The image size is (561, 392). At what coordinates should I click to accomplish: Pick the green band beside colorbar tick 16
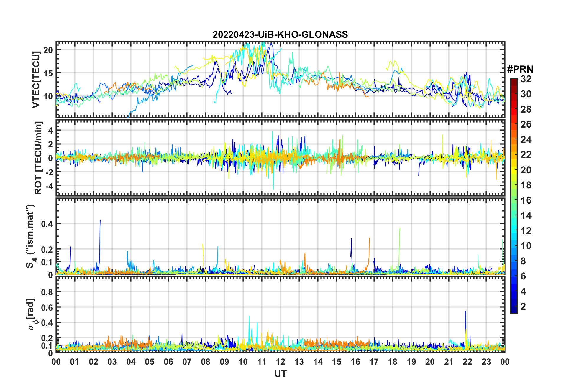(514, 200)
